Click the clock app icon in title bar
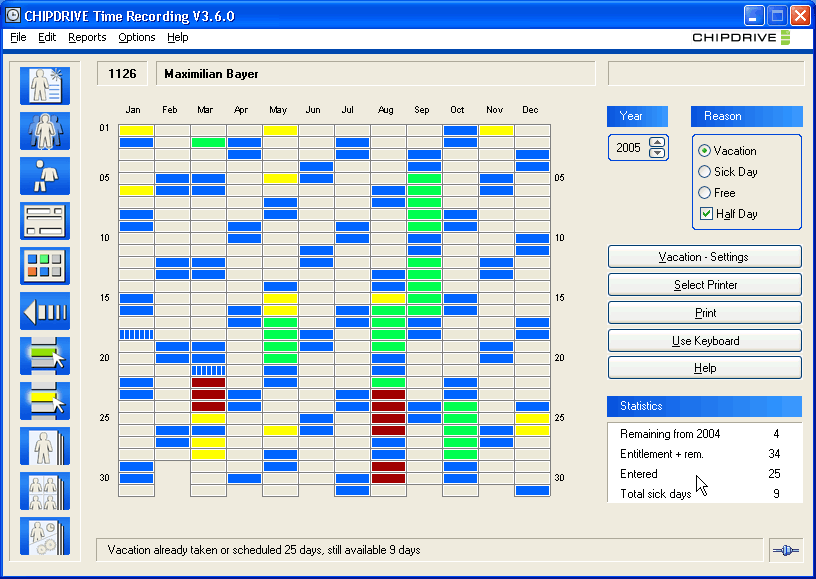The width and height of the screenshot is (816, 579). tap(12, 15)
